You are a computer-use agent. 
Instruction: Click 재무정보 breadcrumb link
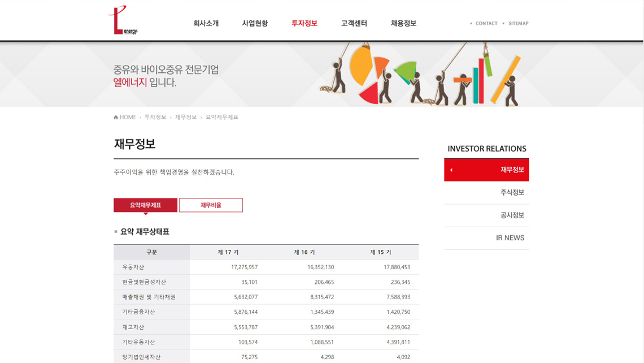tap(186, 118)
